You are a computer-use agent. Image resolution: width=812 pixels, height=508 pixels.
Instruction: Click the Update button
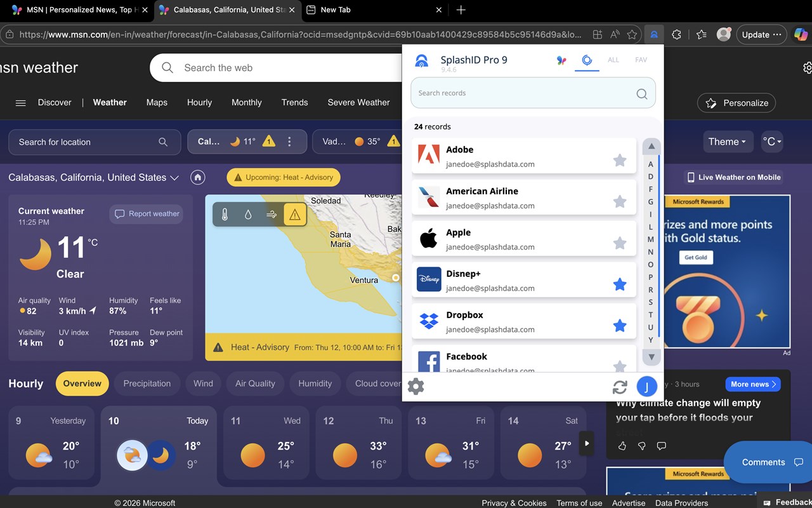click(x=762, y=35)
